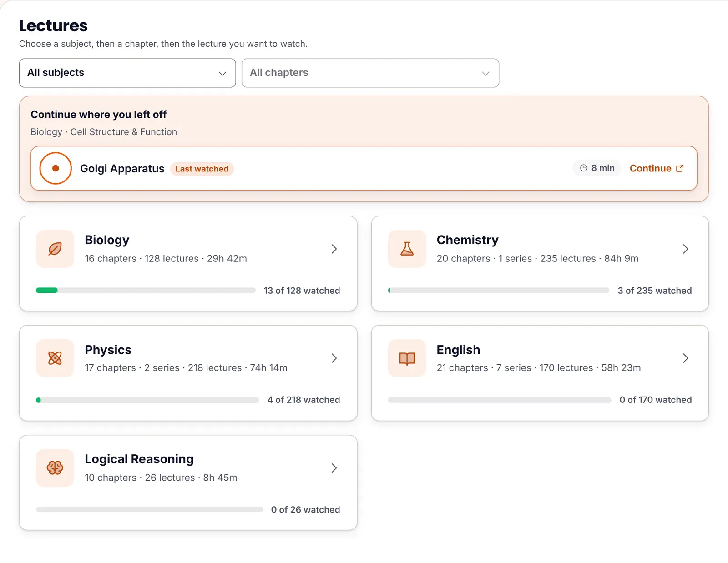The height and width of the screenshot is (563, 728).
Task: Click '10 chapters · 26 lectures · 8h 45m'
Action: pyautogui.click(x=161, y=478)
